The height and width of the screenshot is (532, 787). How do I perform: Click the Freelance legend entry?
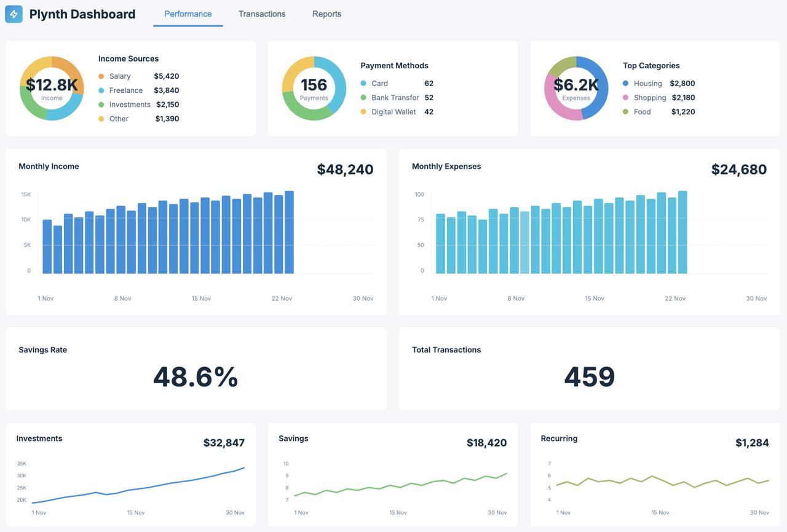pos(125,90)
